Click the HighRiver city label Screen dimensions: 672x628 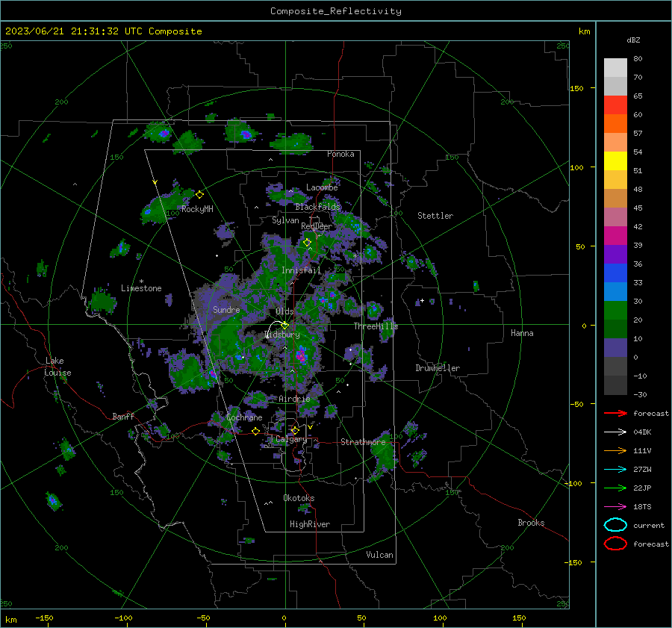click(x=310, y=524)
